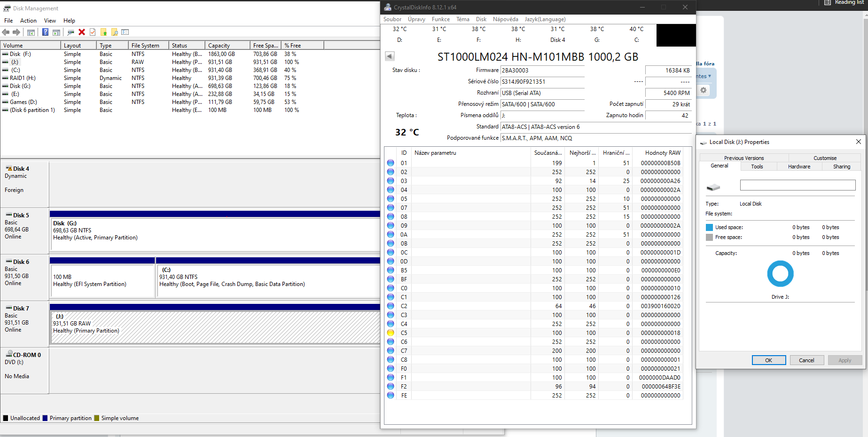Viewport: 868px width, 437px height.
Task: Click the gear icon in the browser page
Action: tap(704, 90)
